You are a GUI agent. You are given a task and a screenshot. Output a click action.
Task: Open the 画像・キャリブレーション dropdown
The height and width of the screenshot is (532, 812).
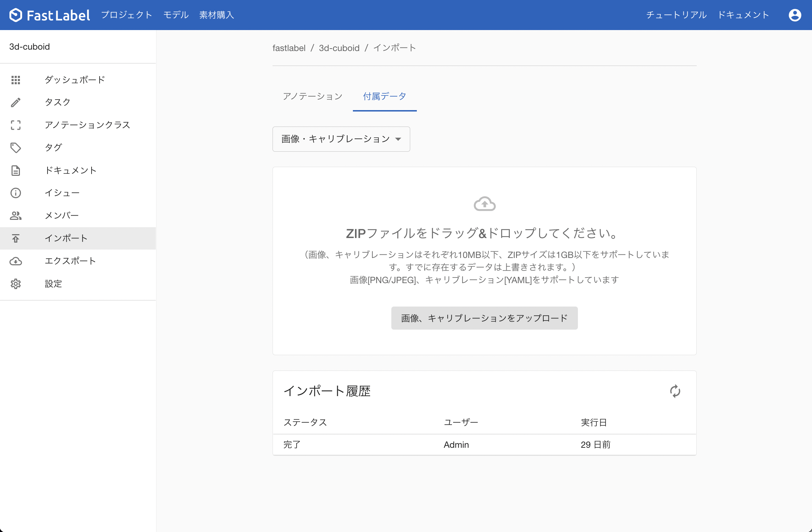click(341, 139)
